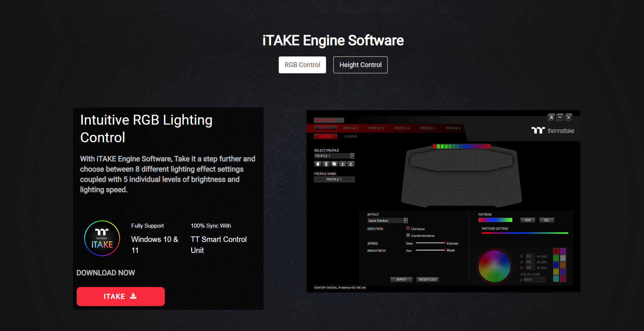The image size is (644, 331).
Task: Click the Speed slider track
Action: pos(431,243)
